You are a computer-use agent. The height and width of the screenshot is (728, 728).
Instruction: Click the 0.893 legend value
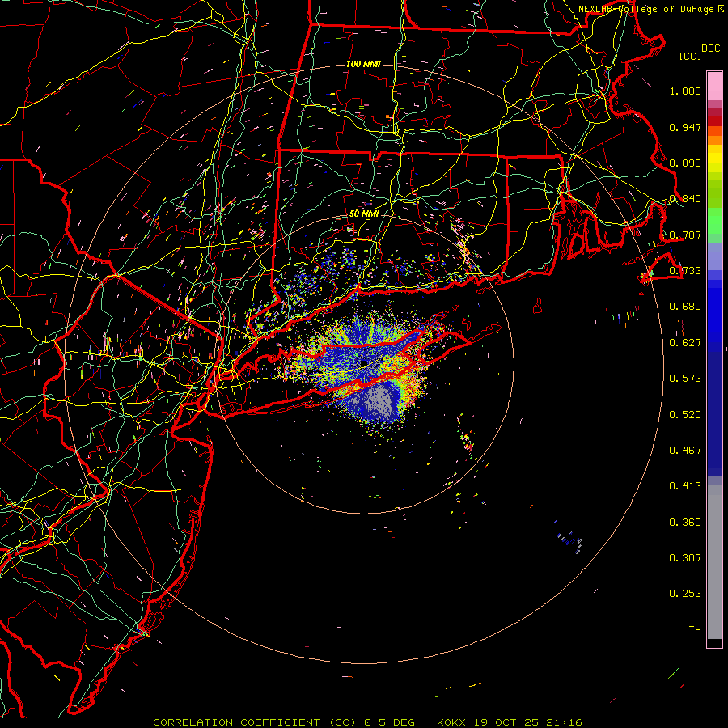point(685,163)
